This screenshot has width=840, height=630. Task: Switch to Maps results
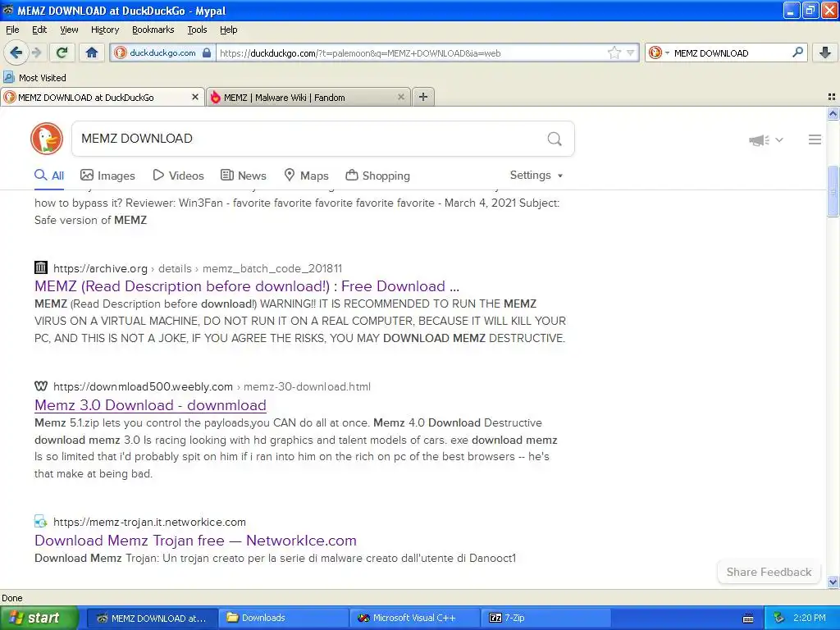pyautogui.click(x=307, y=176)
